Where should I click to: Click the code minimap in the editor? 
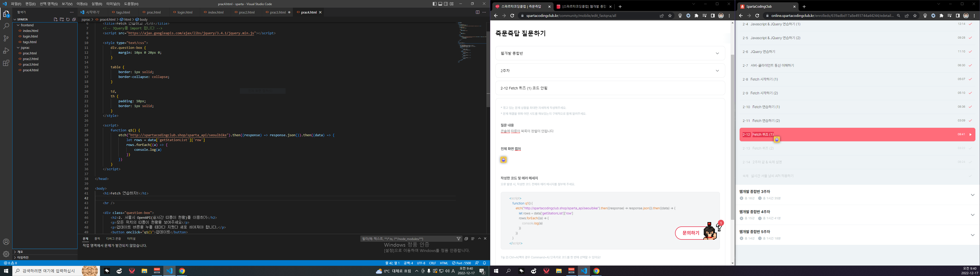(x=472, y=42)
